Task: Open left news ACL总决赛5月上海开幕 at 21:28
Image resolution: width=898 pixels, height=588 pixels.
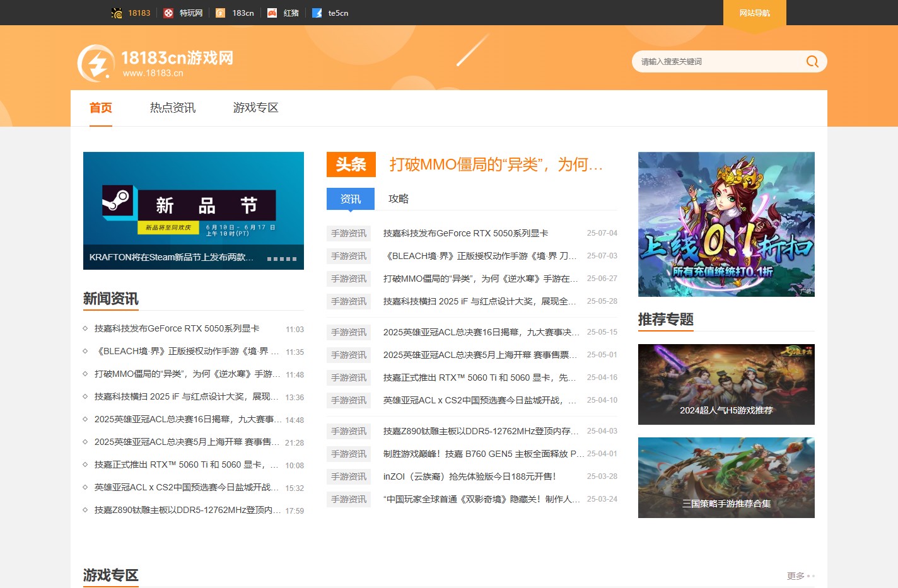Action: (x=187, y=442)
